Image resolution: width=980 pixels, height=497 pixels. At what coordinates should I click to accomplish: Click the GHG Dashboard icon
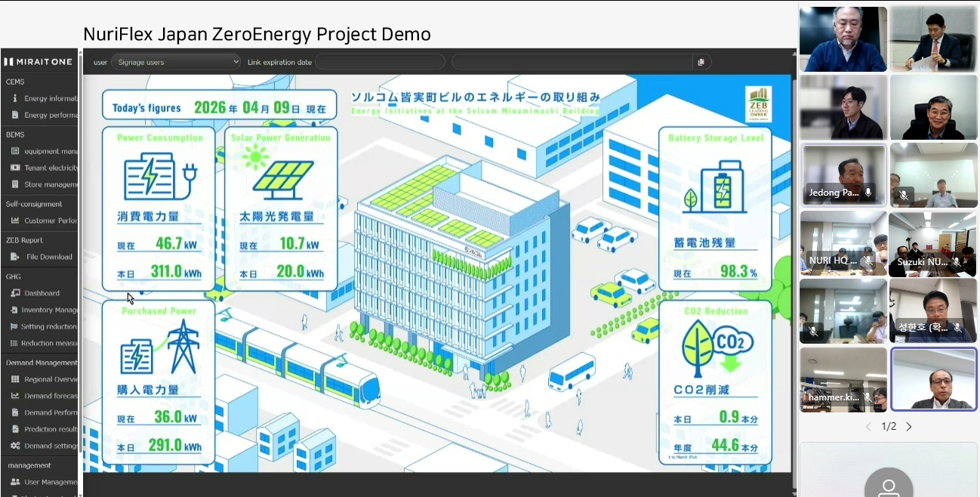(x=15, y=293)
